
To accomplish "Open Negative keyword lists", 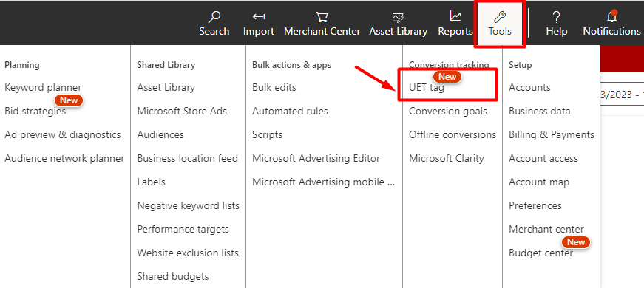I will pos(188,205).
